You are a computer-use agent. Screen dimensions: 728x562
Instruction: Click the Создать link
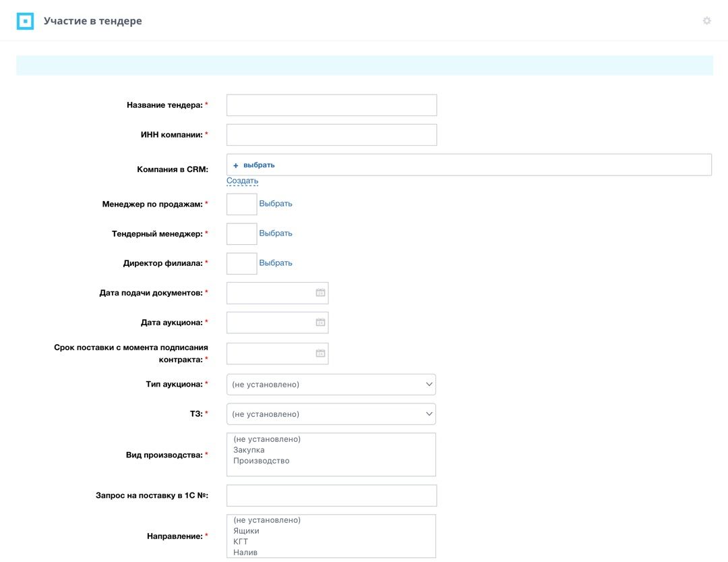tap(243, 180)
